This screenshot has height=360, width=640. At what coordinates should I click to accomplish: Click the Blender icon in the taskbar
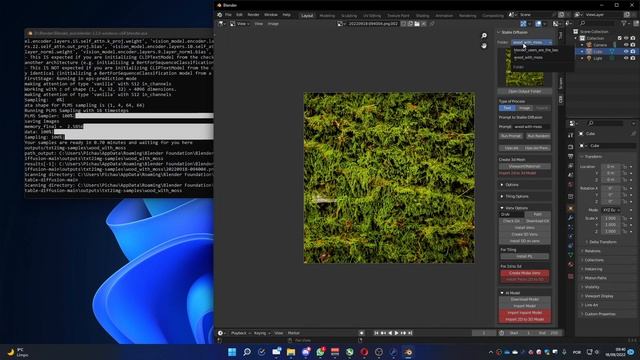(x=408, y=352)
